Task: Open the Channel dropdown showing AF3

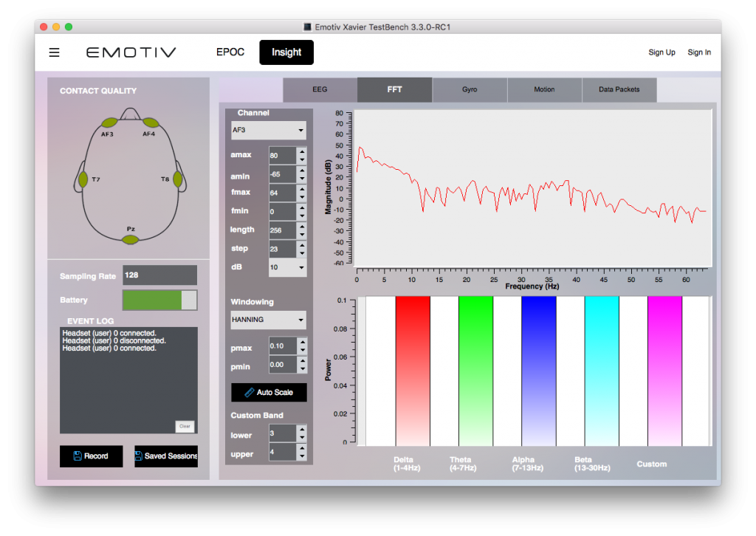Action: [x=267, y=130]
